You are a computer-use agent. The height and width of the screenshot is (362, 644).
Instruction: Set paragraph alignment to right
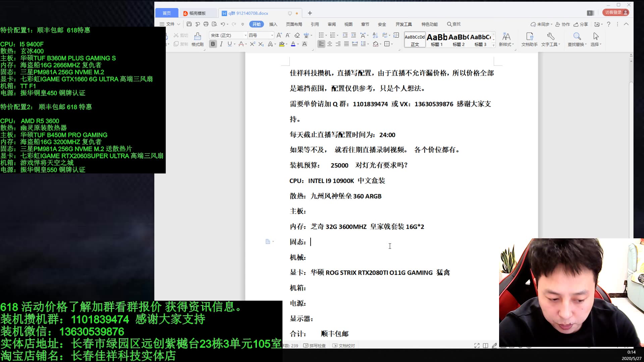click(338, 44)
